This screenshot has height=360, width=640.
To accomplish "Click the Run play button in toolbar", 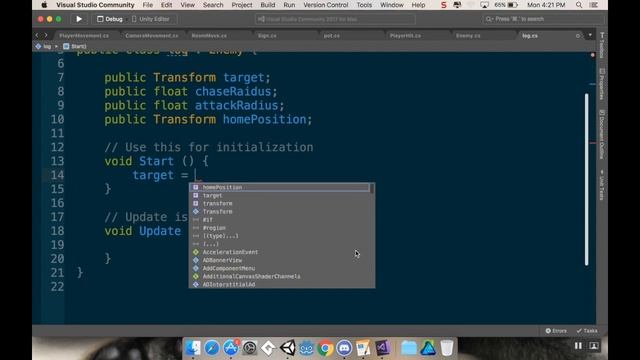I will coord(79,19).
